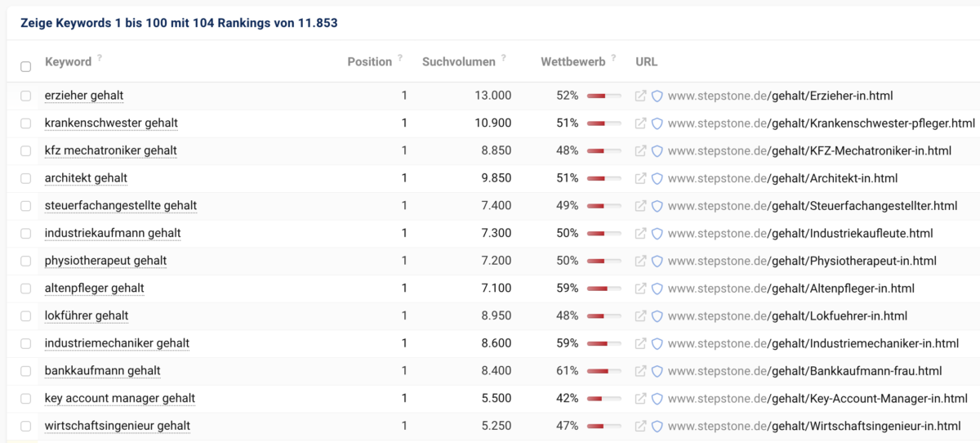Image resolution: width=980 pixels, height=443 pixels.
Task: Tick the key account manager gehalt checkbox
Action: coord(26,399)
